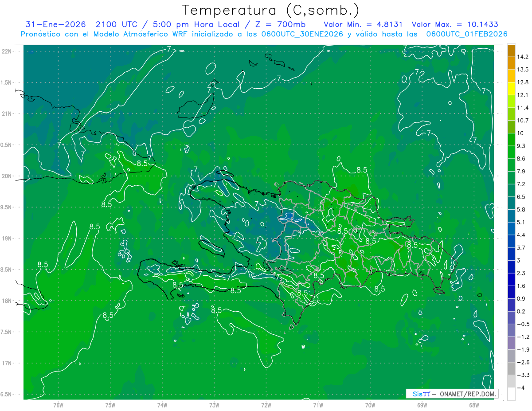Click the "69W" longitude label
This screenshot has width=532, height=411.
pos(422,405)
